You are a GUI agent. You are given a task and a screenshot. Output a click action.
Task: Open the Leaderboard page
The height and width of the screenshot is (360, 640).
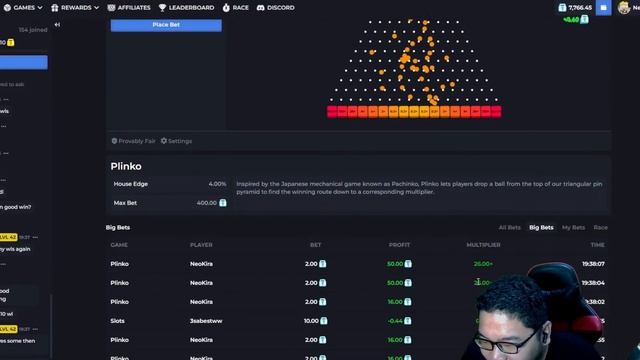(x=186, y=7)
